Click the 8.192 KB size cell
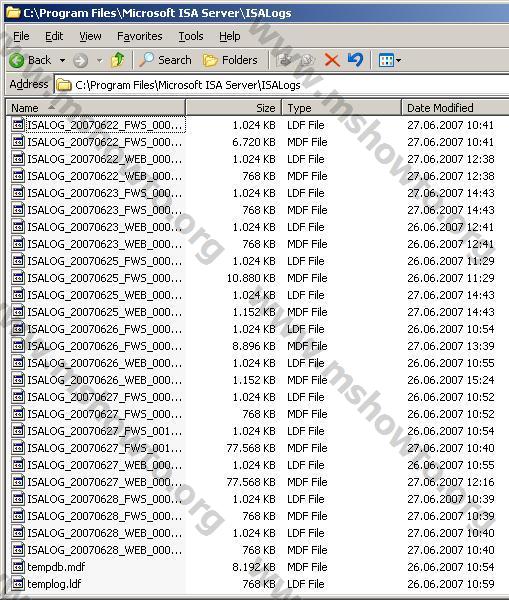This screenshot has width=509, height=600. 254,567
